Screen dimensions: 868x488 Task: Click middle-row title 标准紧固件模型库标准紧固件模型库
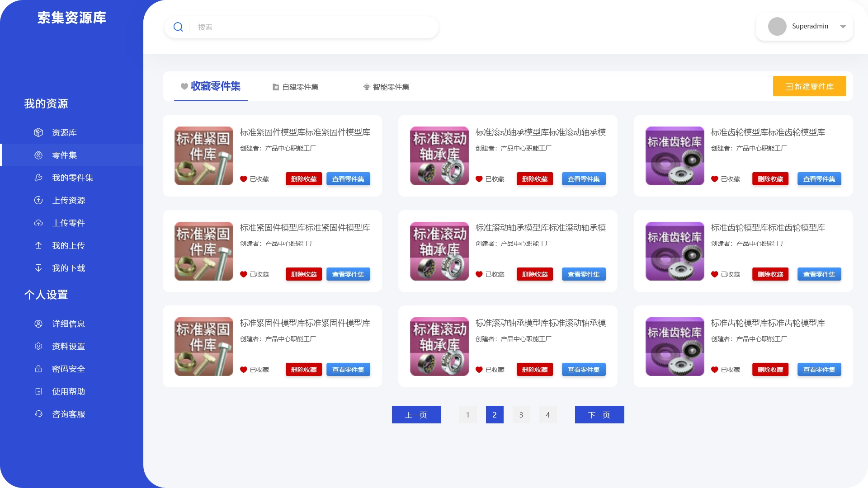(305, 228)
